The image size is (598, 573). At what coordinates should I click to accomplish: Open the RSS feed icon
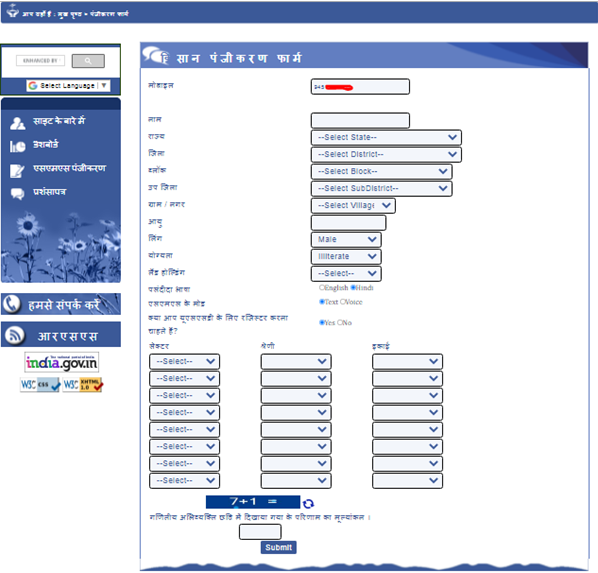click(15, 335)
